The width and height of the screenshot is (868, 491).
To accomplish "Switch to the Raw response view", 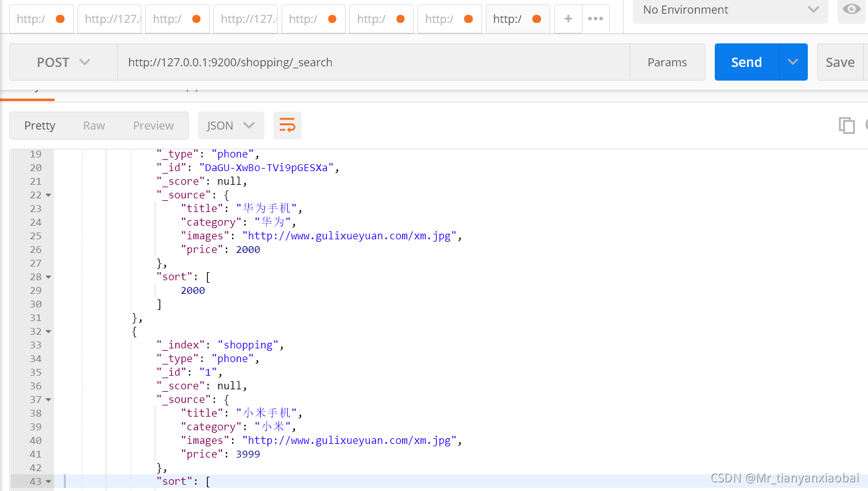I will point(94,125).
